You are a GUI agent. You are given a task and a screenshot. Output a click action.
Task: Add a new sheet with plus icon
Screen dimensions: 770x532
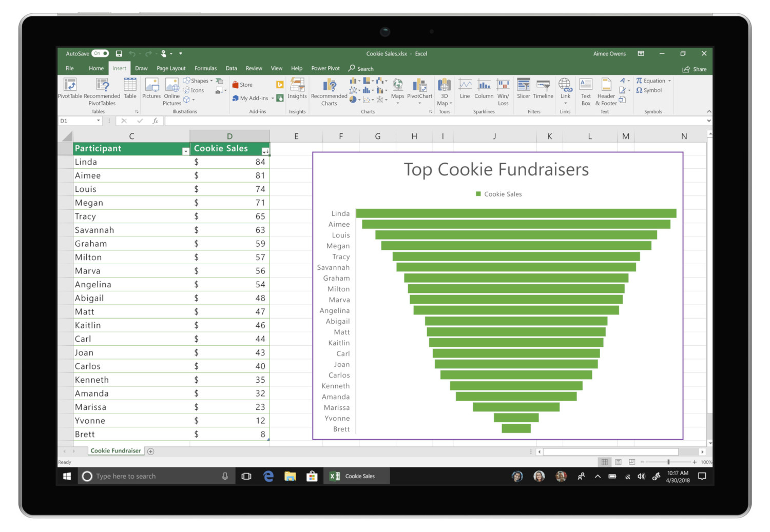(150, 451)
